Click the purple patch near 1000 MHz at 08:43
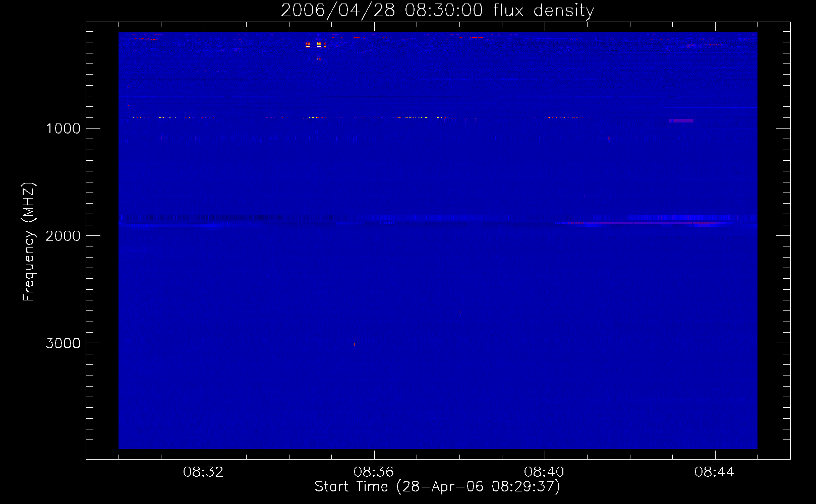This screenshot has height=504, width=816. click(681, 121)
